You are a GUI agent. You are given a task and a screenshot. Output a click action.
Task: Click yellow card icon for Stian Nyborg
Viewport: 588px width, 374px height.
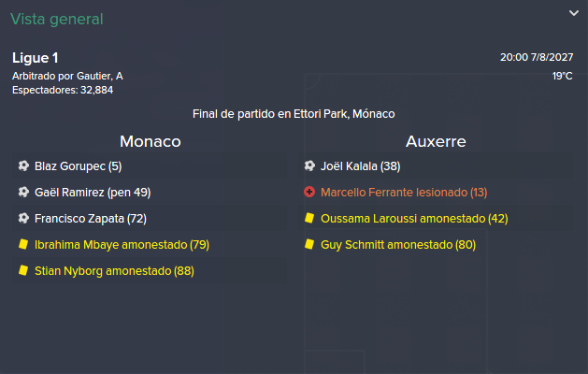23,270
